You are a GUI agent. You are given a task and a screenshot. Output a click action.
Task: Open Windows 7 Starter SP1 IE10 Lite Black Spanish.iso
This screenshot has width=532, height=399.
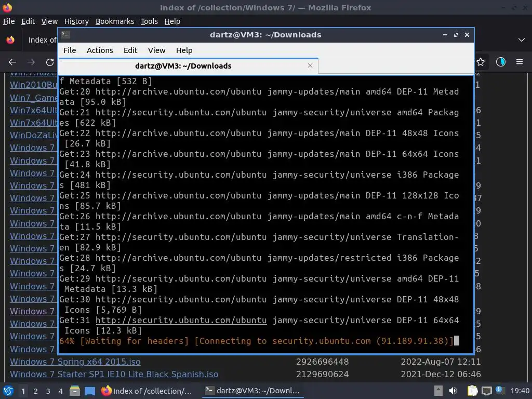pyautogui.click(x=114, y=374)
